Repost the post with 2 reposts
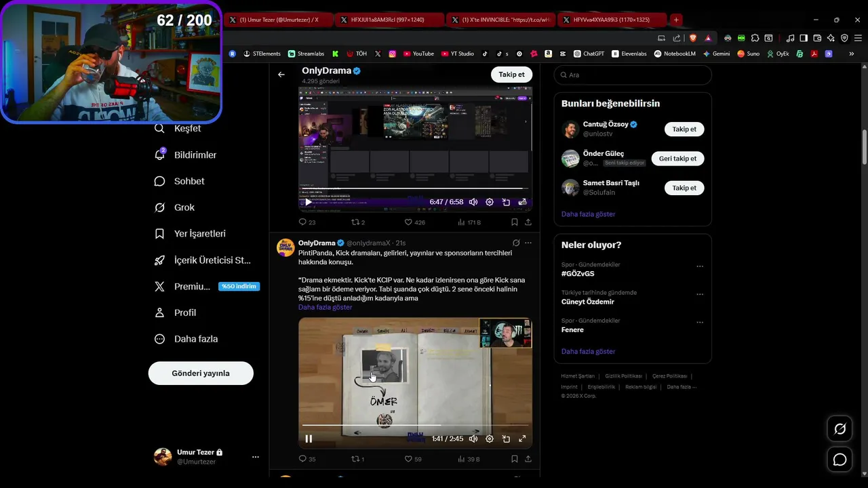868x488 pixels. (357, 222)
